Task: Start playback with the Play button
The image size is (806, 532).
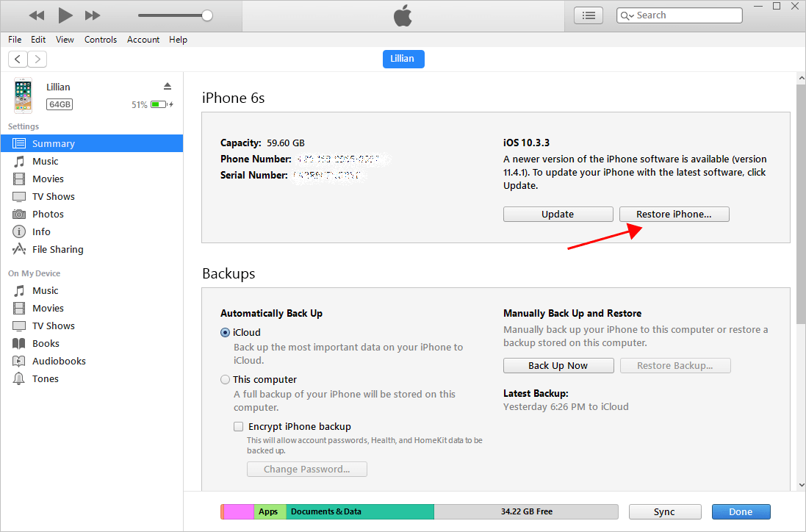Action: pos(65,15)
